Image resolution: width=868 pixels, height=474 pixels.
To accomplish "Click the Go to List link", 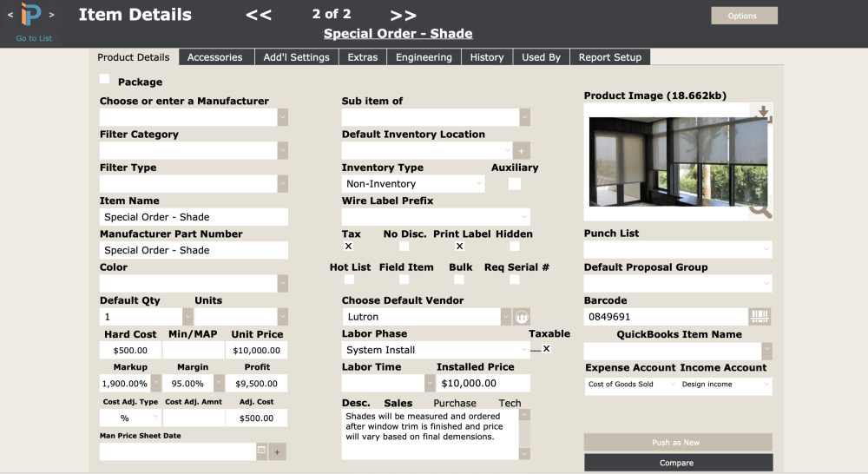I will tap(34, 38).
